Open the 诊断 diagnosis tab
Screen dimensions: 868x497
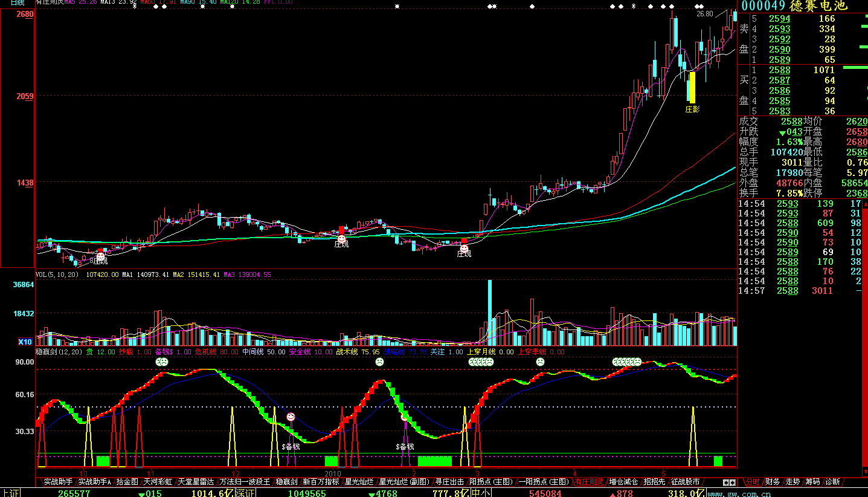pyautogui.click(x=832, y=482)
